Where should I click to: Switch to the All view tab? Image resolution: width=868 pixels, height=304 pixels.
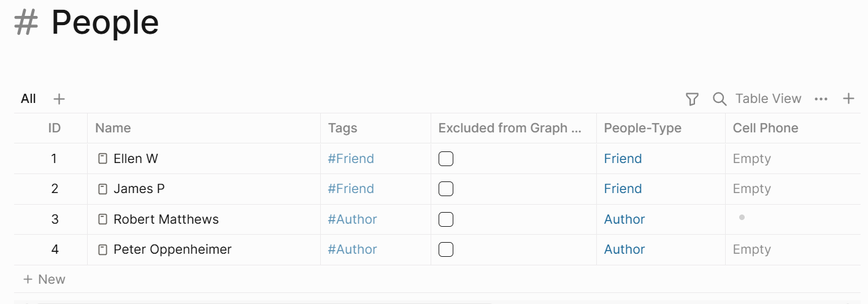tap(28, 99)
